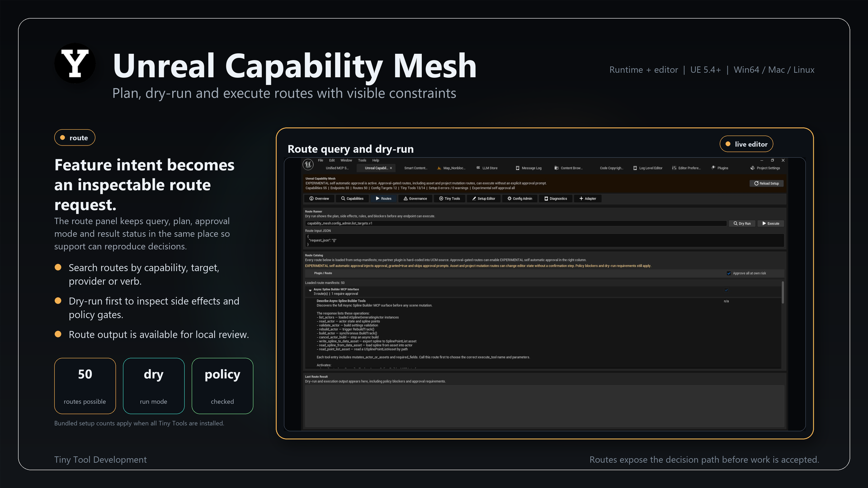
Task: Click the 'Plugin / Route' column header
Action: [323, 273]
